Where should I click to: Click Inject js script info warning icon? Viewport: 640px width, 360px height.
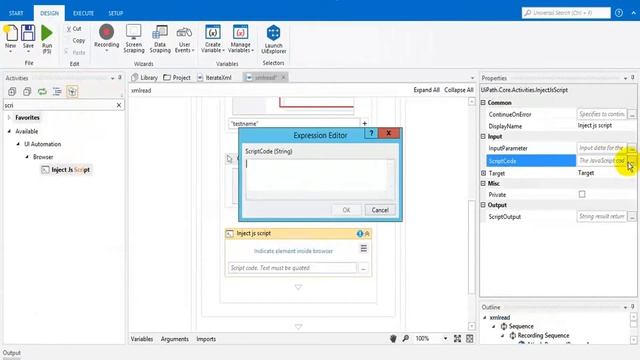point(360,233)
